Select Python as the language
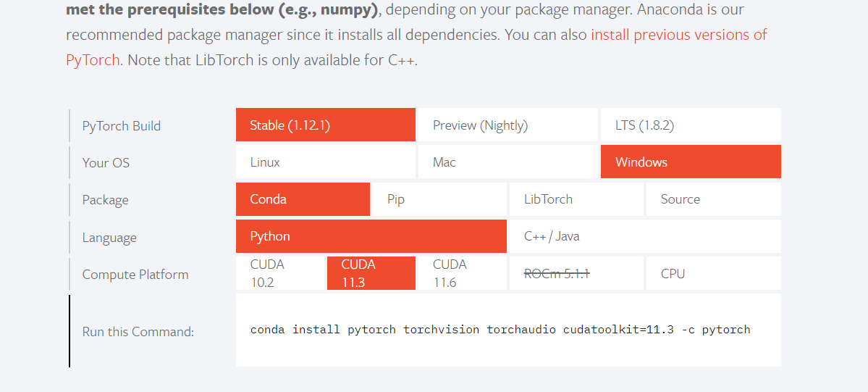Viewport: 868px width, 392px height. [371, 236]
